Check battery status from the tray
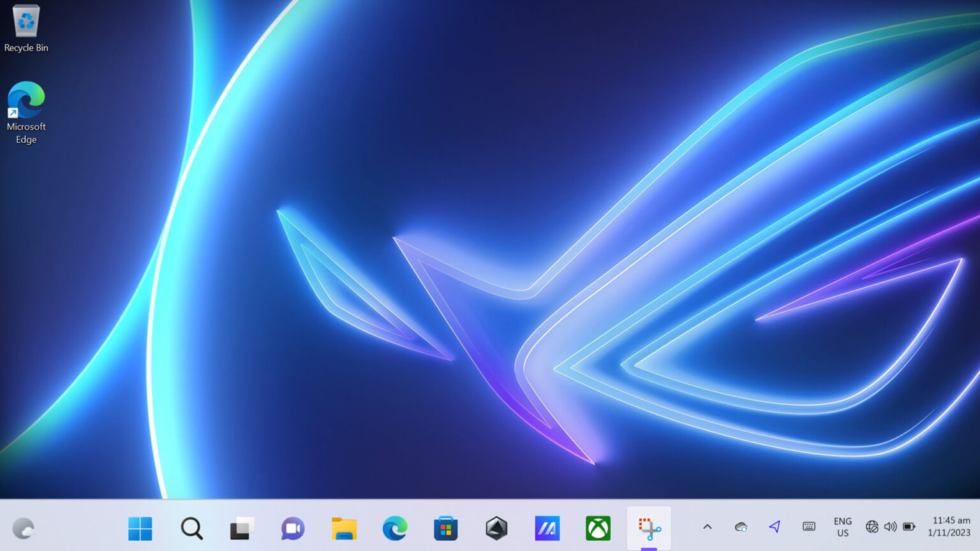 tap(908, 527)
